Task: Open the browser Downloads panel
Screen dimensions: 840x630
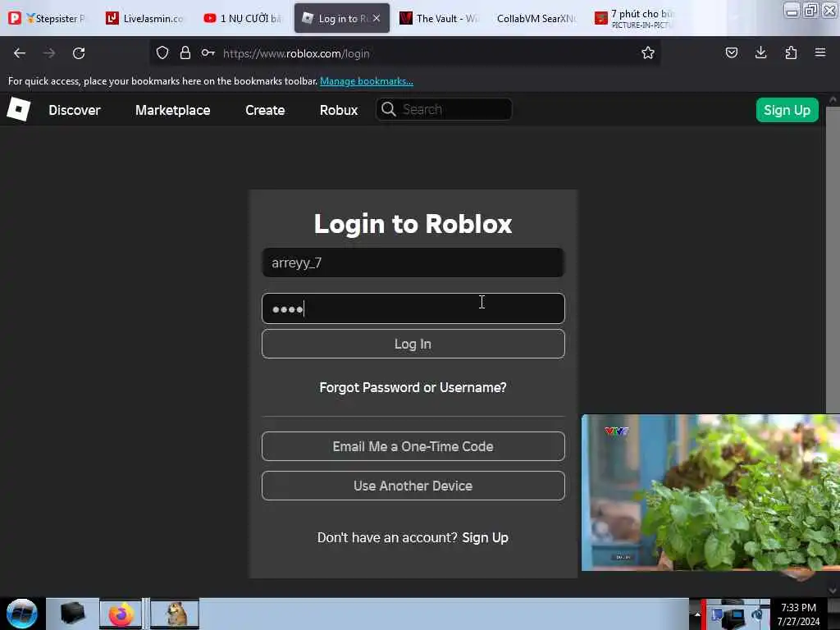Action: pos(760,52)
